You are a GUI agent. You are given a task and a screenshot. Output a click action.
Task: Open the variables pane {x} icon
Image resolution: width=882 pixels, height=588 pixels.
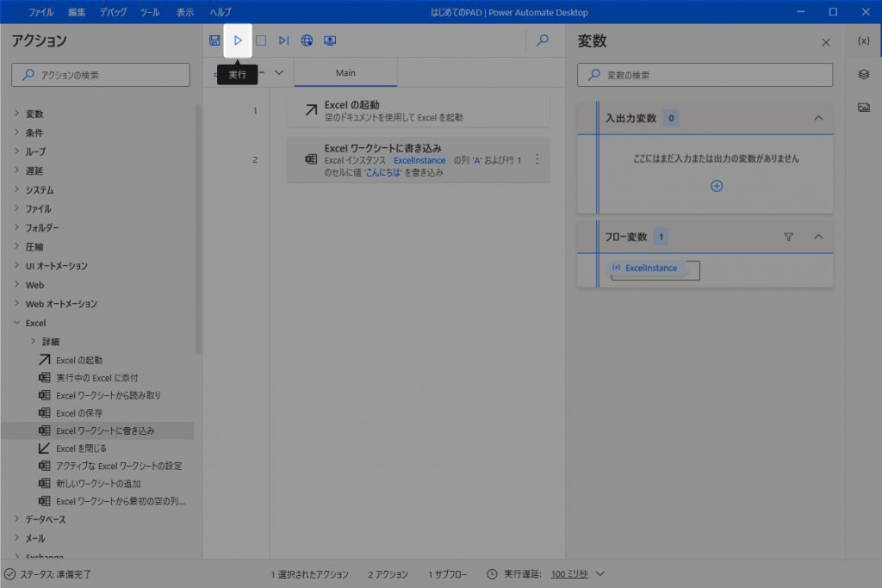coord(863,41)
